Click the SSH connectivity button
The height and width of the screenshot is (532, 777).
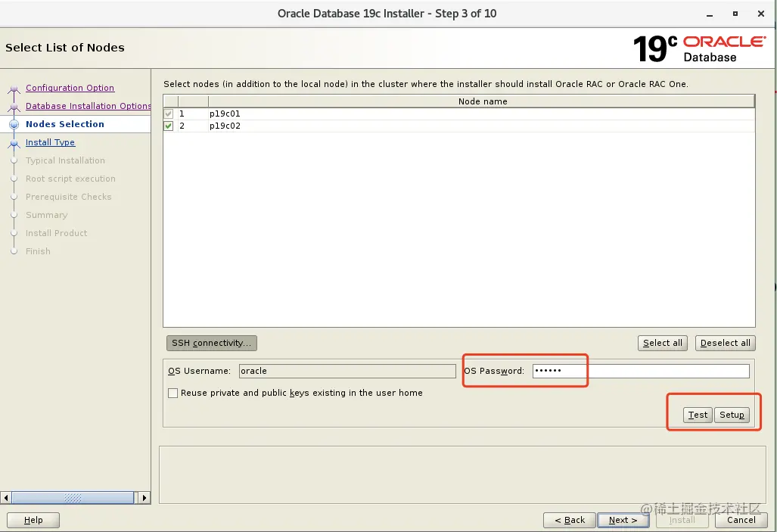pyautogui.click(x=212, y=343)
